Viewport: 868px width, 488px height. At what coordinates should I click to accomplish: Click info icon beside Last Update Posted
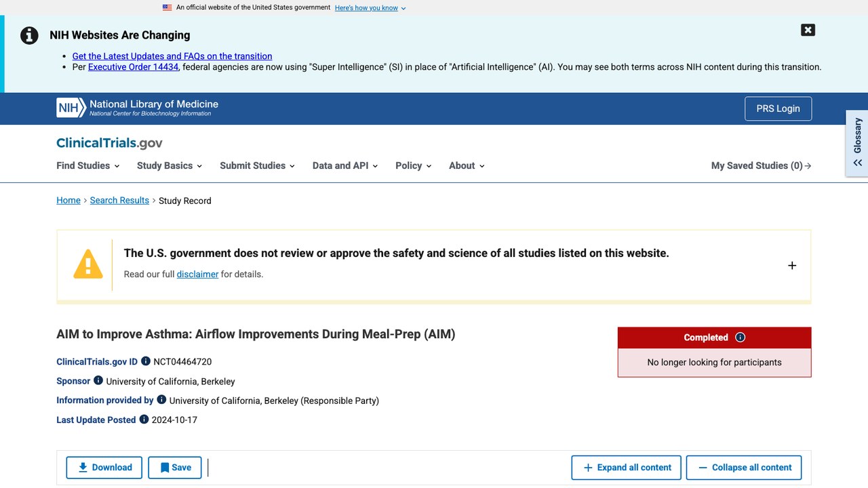click(x=144, y=420)
